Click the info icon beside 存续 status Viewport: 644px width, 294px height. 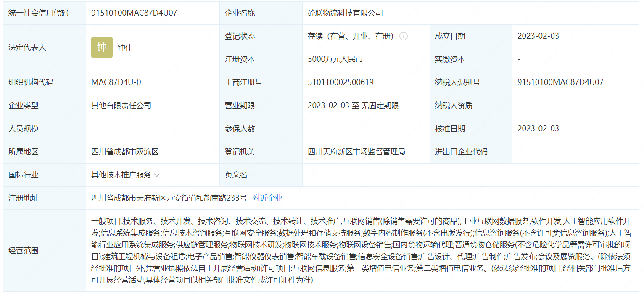(x=404, y=36)
